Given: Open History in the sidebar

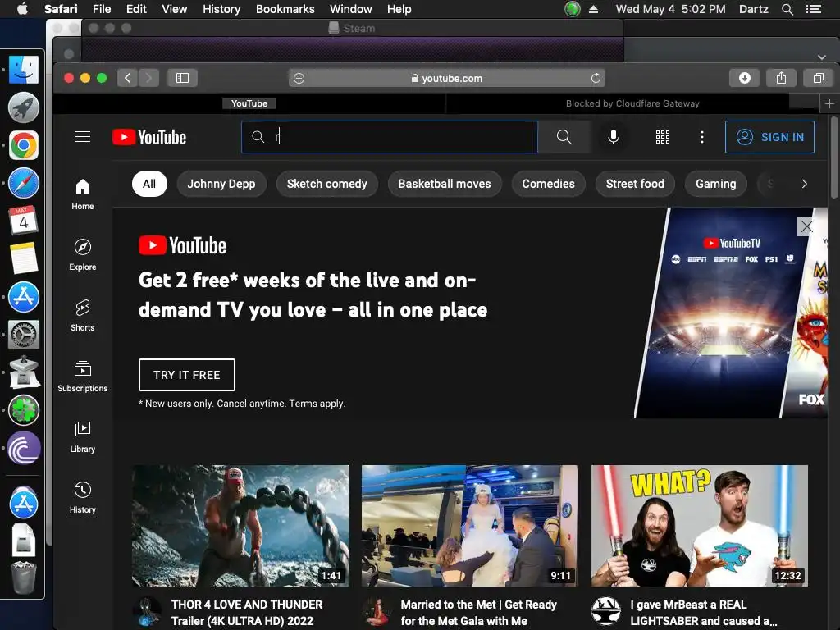Looking at the screenshot, I should (83, 498).
